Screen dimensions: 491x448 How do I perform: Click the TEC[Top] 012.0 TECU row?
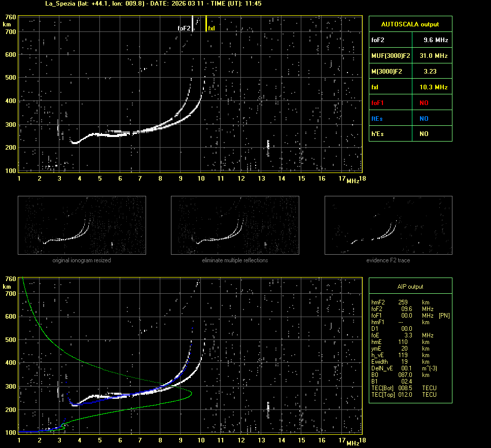pos(404,394)
